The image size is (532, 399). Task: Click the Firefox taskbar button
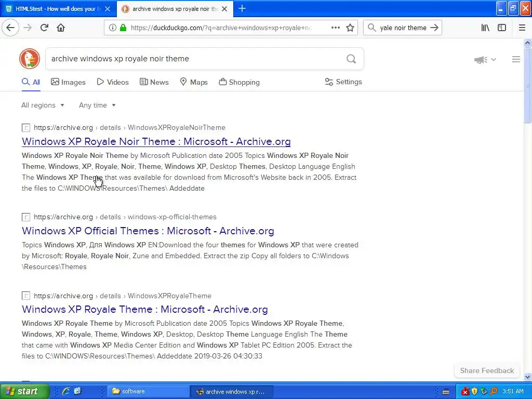(x=232, y=391)
